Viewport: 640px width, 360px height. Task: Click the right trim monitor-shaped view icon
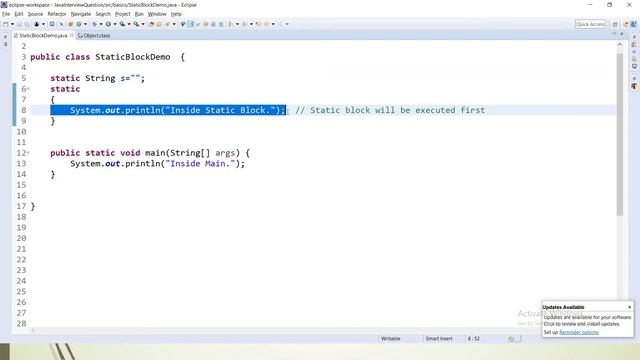634,66
